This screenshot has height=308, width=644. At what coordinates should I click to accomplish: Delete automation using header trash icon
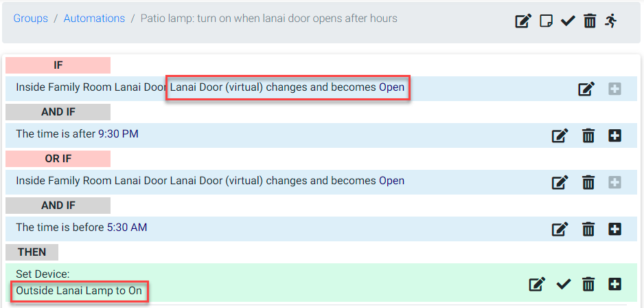point(590,21)
